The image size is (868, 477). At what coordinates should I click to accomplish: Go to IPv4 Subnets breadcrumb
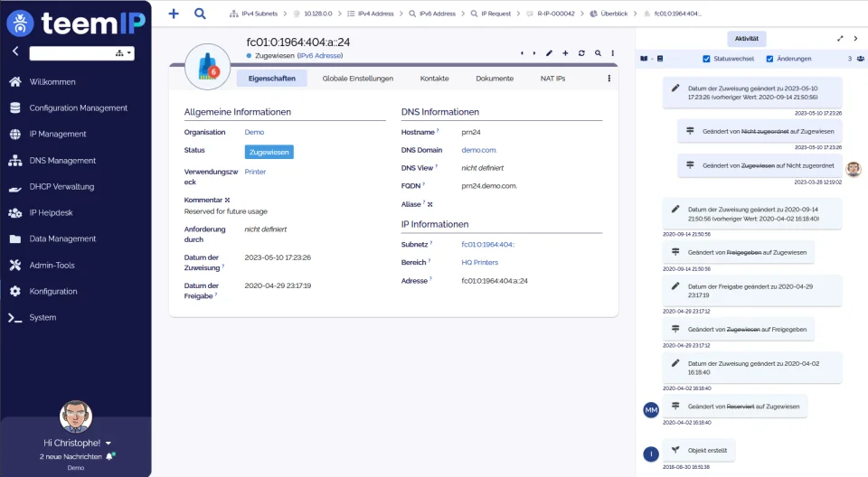click(253, 14)
